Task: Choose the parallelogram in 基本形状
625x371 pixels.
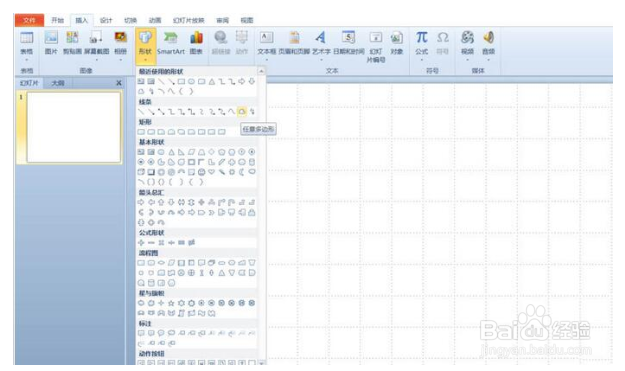Action: pyautogui.click(x=191, y=152)
